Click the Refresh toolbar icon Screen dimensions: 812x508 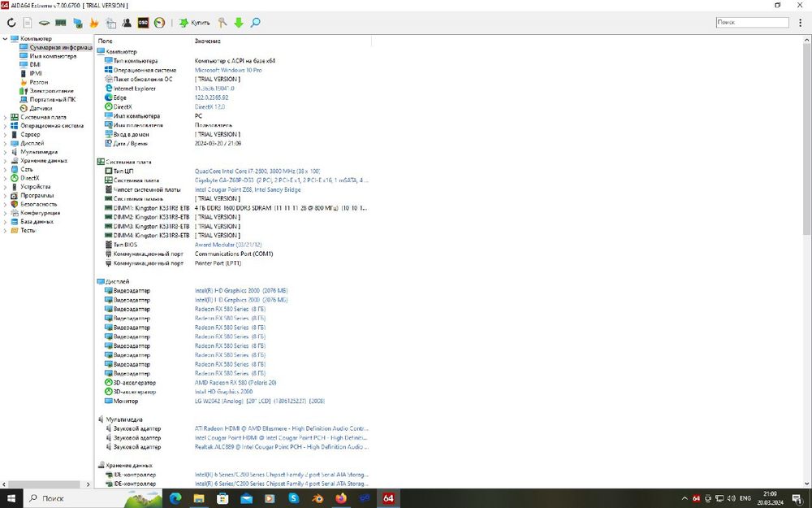pos(11,23)
